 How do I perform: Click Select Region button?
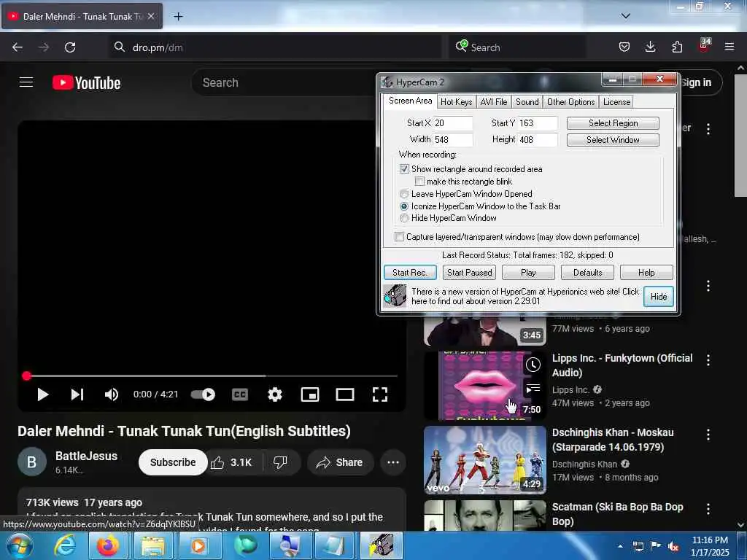tap(613, 123)
